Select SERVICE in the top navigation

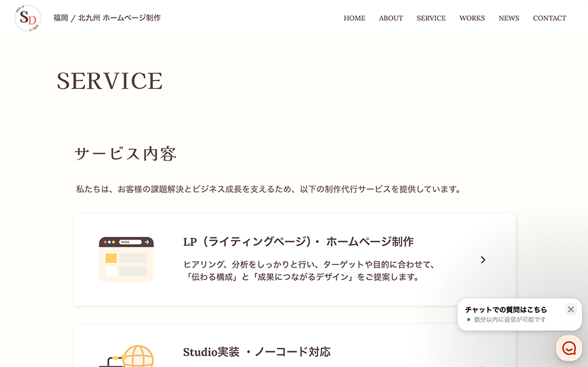(431, 18)
